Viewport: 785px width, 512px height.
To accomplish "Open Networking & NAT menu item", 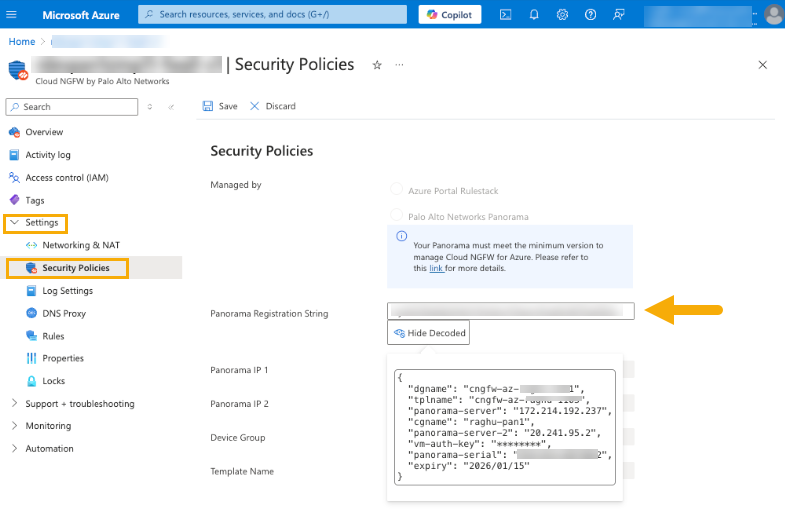I will coord(80,245).
